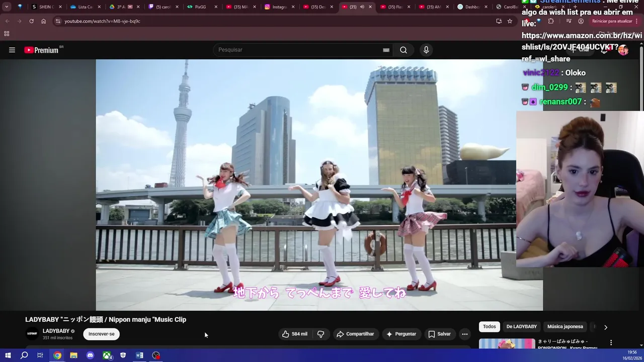This screenshot has width=644, height=362.
Task: Select the De LADYBABY filter chip
Action: tap(521, 327)
